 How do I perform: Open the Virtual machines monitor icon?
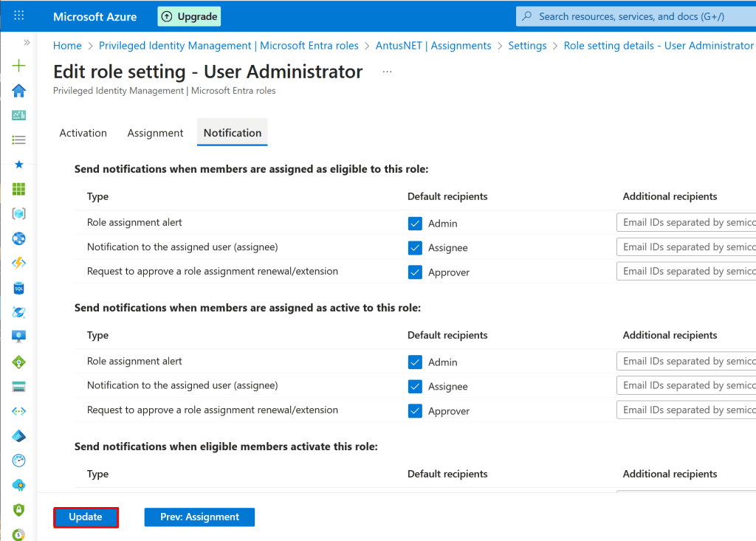tap(19, 337)
